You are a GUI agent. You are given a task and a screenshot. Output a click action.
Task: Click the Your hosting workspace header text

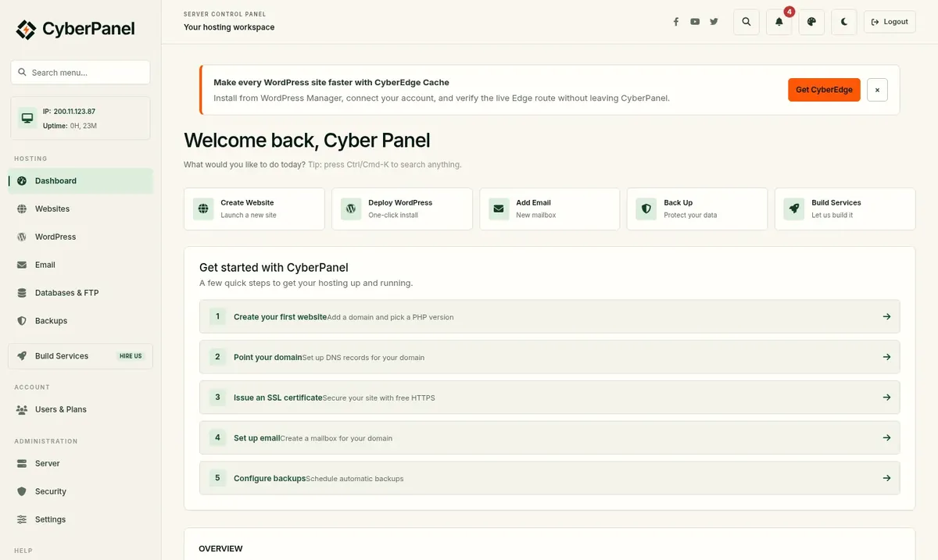(x=229, y=27)
